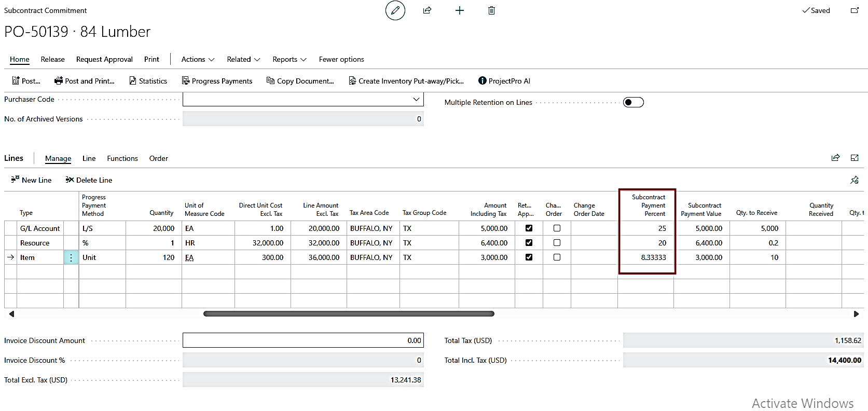868x411 pixels.
Task: Click New Line in Lines section
Action: [31, 180]
